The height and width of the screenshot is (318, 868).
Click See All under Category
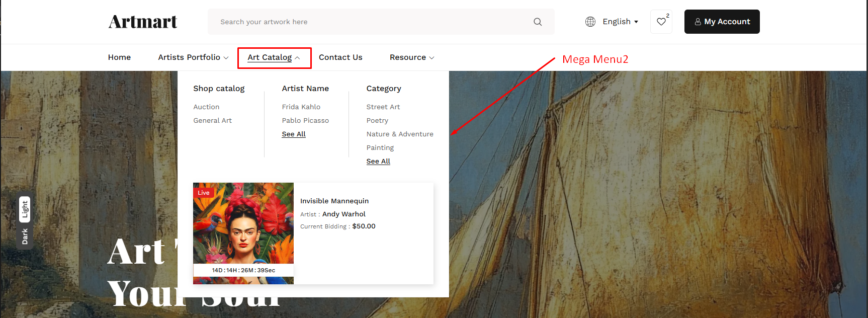[378, 162]
